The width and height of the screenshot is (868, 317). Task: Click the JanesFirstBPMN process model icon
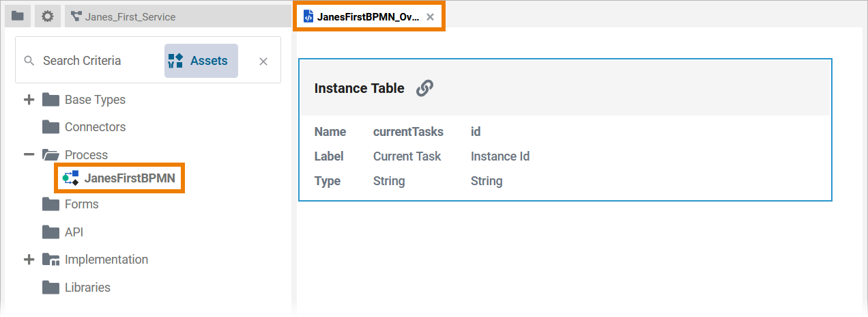[71, 178]
